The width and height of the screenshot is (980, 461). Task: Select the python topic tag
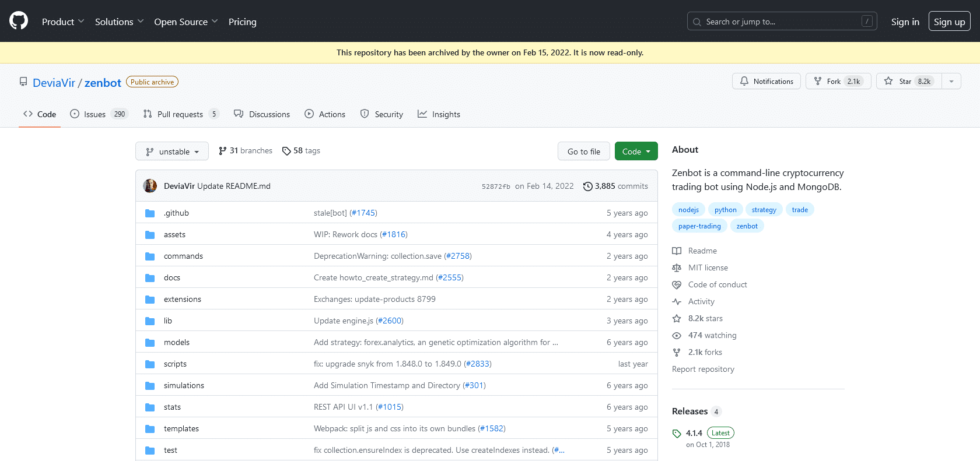point(726,210)
